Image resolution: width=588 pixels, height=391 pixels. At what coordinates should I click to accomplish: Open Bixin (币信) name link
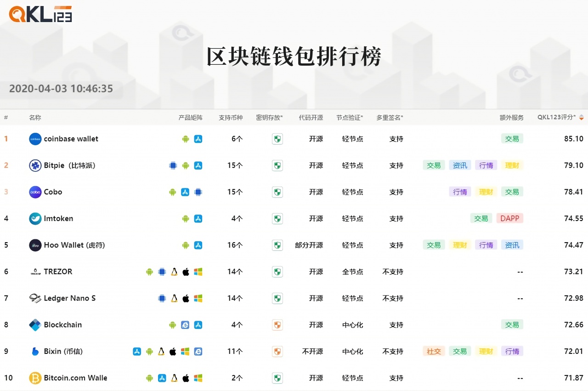63,351
